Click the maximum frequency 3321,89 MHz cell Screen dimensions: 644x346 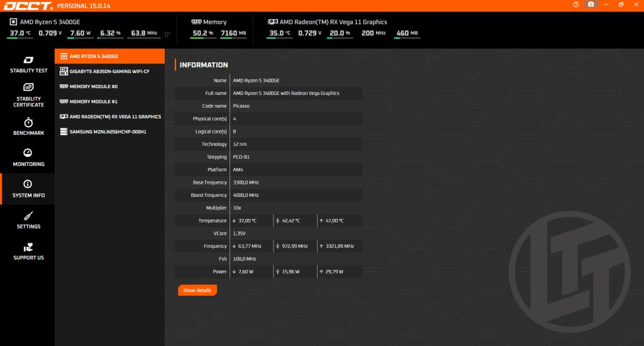340,246
